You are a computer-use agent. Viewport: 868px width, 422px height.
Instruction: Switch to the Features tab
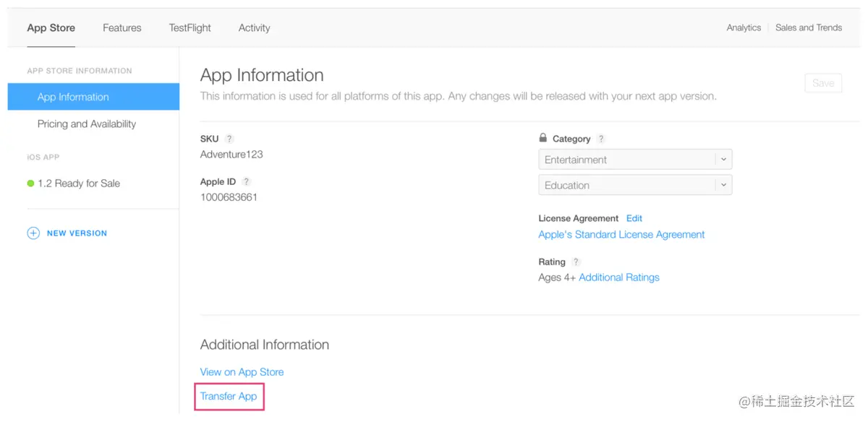click(x=122, y=28)
